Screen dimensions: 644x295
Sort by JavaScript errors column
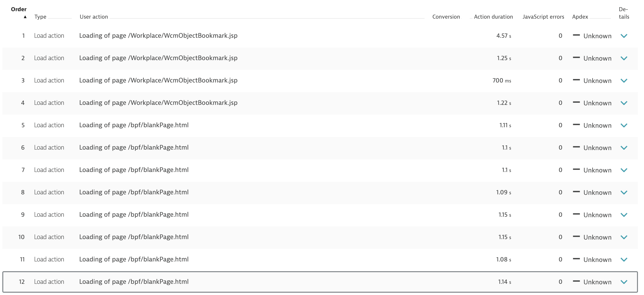click(x=543, y=17)
